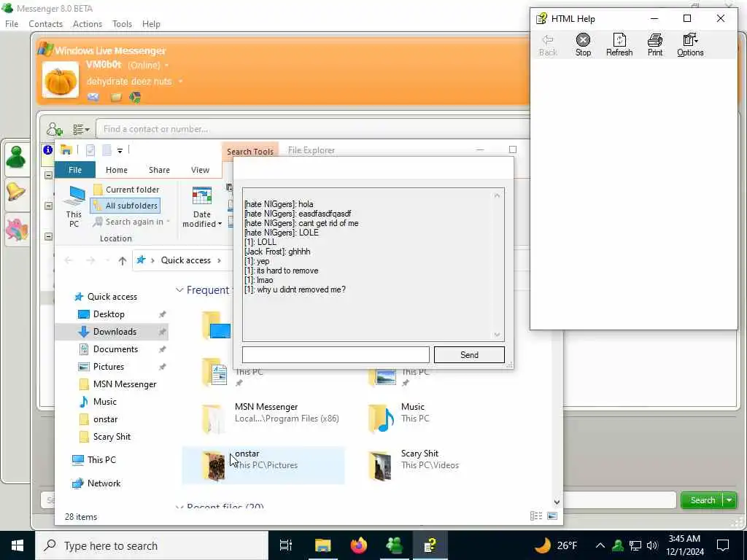This screenshot has width=747, height=560.
Task: Select Desktop in the navigation pane
Action: pyautogui.click(x=109, y=314)
